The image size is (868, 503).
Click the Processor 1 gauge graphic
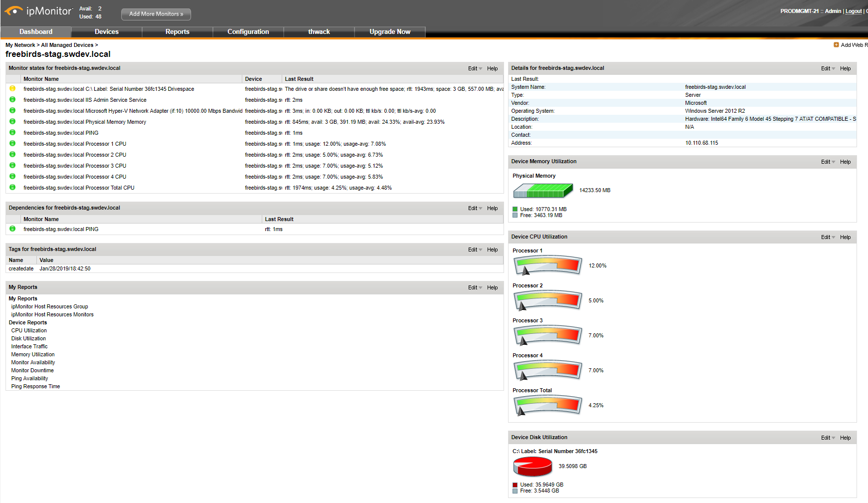(547, 265)
